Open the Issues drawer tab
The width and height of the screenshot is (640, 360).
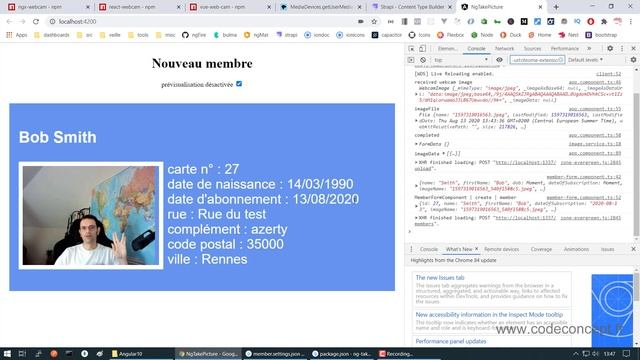607,249
